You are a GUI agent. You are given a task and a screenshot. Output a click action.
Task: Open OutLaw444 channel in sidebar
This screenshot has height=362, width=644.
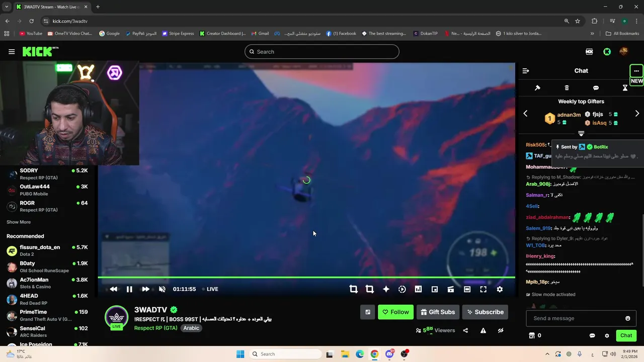[47, 190]
